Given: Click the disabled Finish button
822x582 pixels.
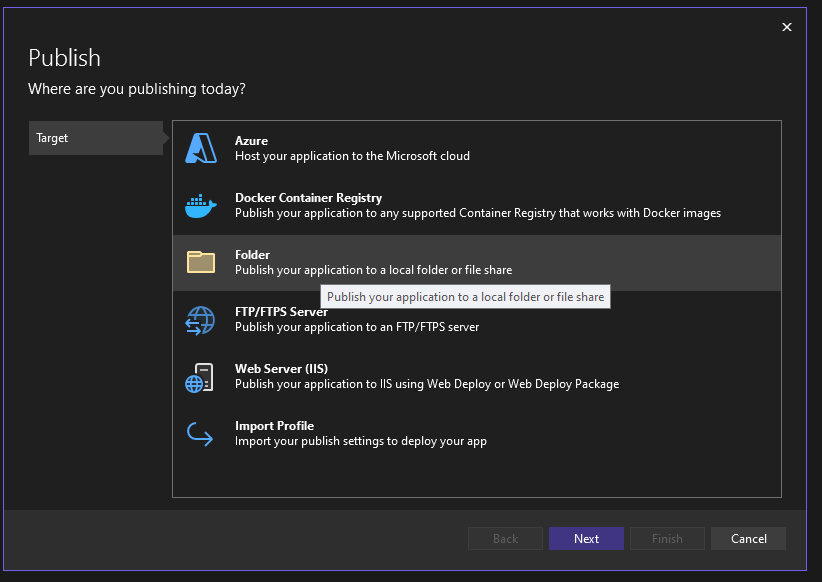Looking at the screenshot, I should point(667,538).
